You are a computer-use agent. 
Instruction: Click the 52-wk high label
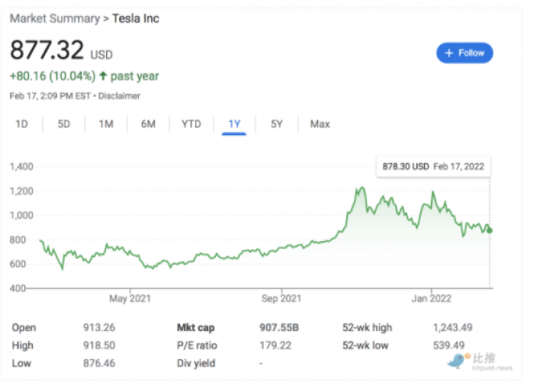[367, 328]
